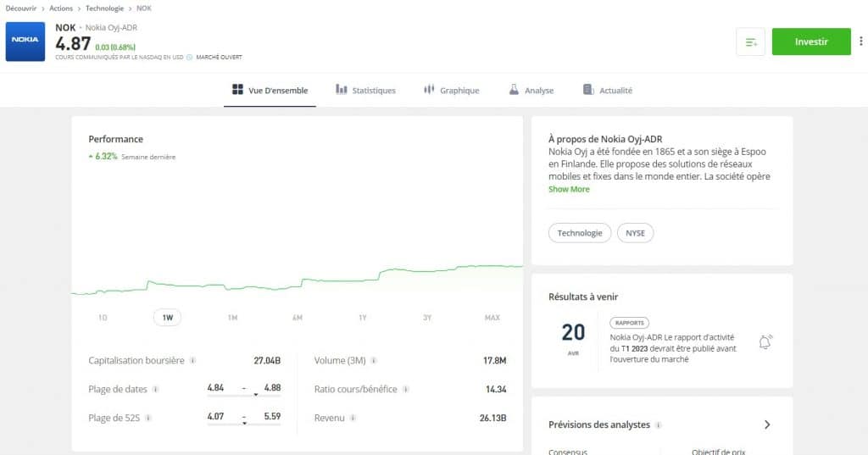Click Découvrir in the breadcrumb
Screen dimensions: 868x455
click(x=21, y=8)
